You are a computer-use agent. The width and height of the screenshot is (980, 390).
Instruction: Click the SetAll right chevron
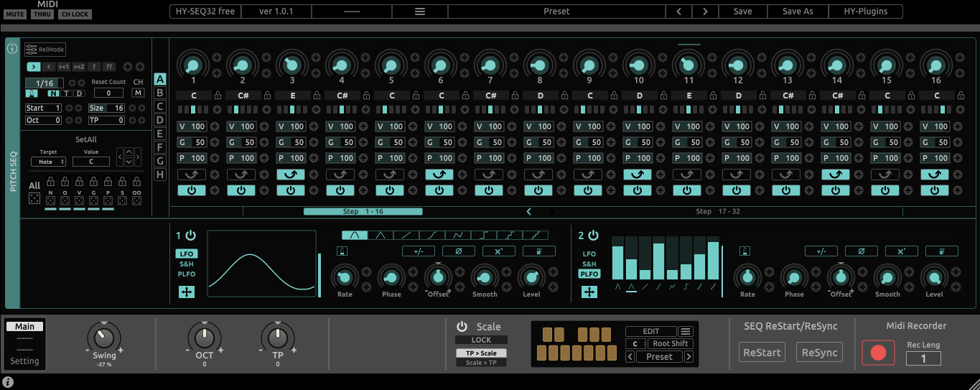tap(138, 157)
